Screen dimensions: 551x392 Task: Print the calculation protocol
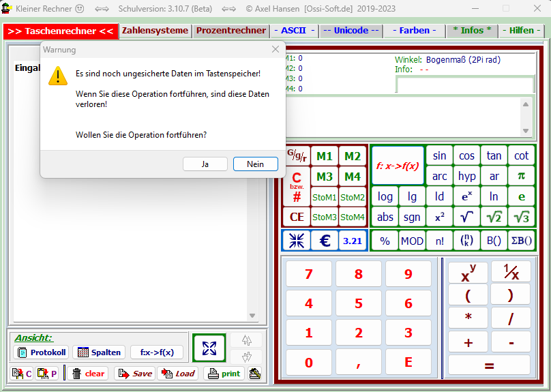224,374
